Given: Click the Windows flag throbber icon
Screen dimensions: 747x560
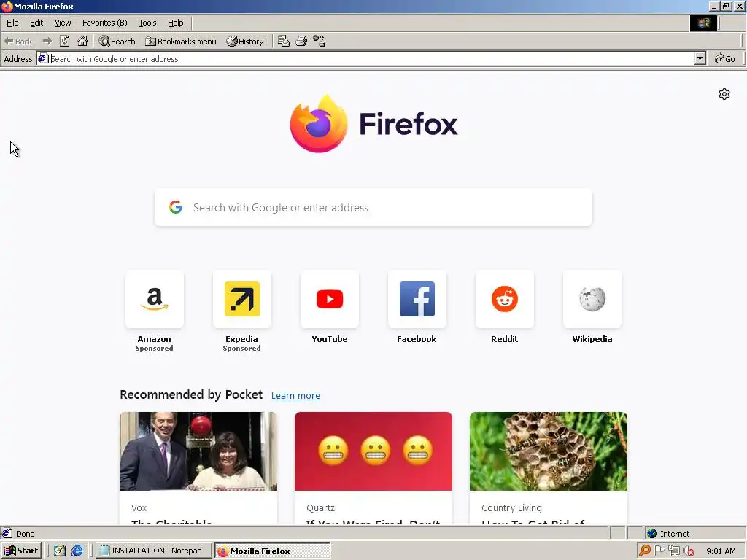Looking at the screenshot, I should (x=703, y=23).
